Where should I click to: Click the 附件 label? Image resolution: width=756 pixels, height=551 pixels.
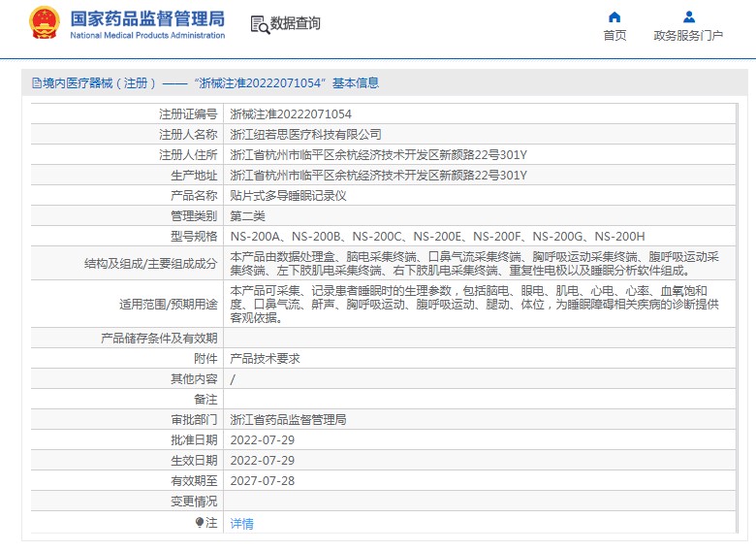click(x=205, y=359)
